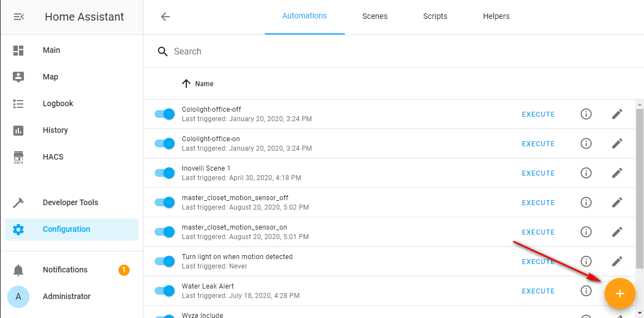Click "Last triggered: April 30, 2020, 4:18 PM"

[241, 178]
